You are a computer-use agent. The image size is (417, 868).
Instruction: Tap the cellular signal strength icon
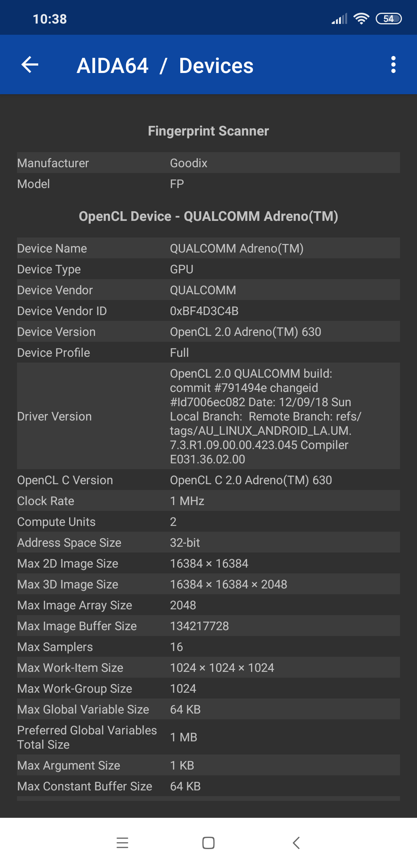[x=339, y=19]
